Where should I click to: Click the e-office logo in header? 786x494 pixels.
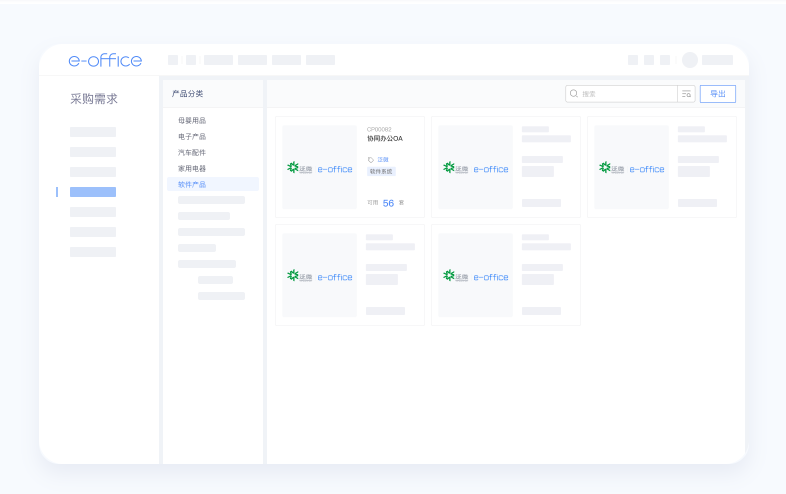(105, 60)
